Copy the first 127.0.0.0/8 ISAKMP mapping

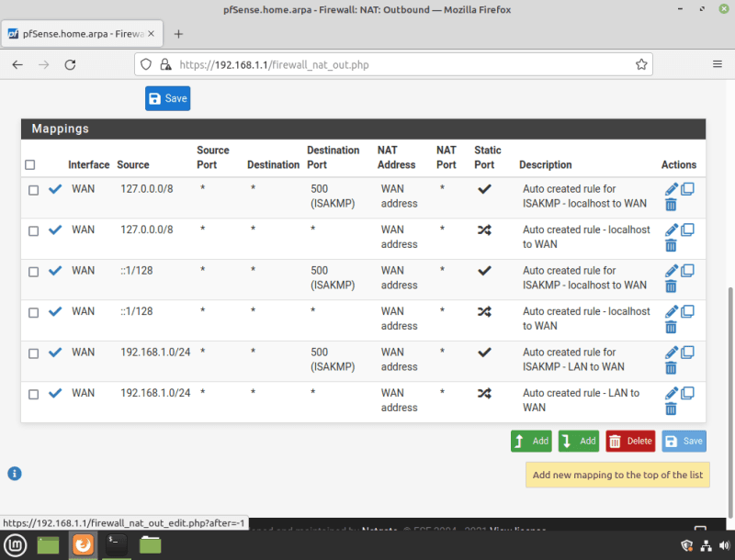[687, 189]
